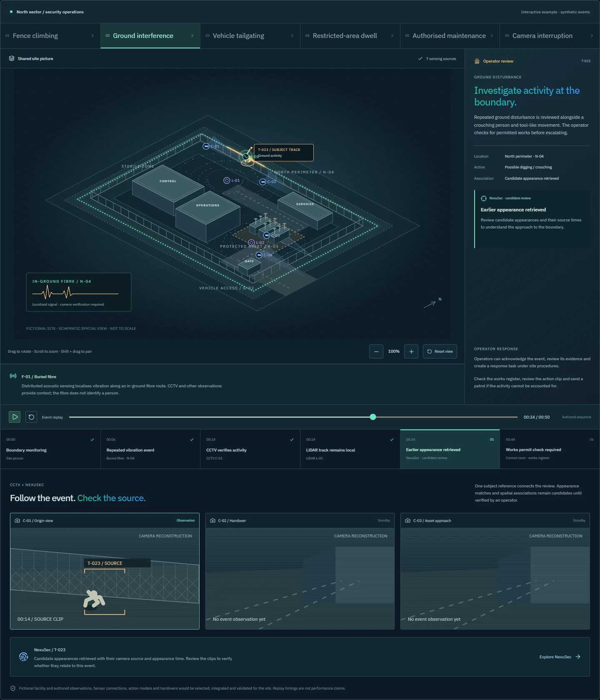Select the Earlier appearance retrieved timeline step
Viewport: 600px width, 700px height.
(450, 449)
